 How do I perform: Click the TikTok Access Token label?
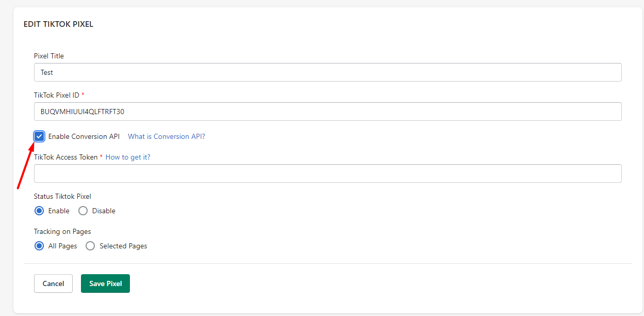click(65, 157)
